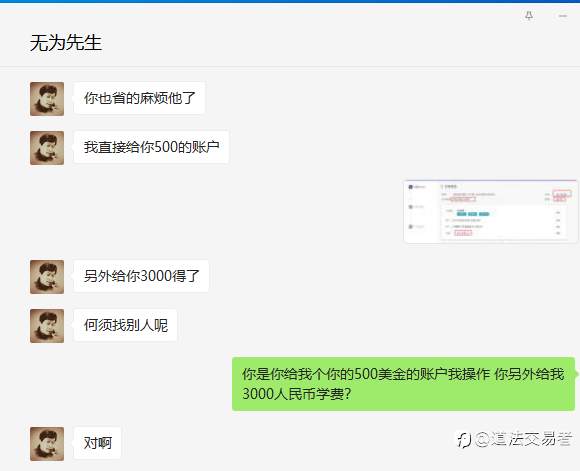This screenshot has height=471, width=580.
Task: Pin the chat window using the pin icon
Action: [529, 16]
